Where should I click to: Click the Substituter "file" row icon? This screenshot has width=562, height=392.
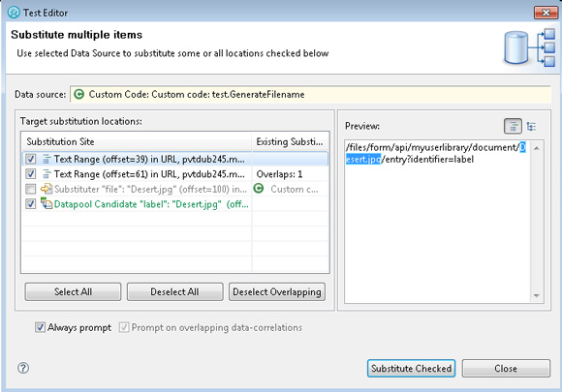click(47, 189)
